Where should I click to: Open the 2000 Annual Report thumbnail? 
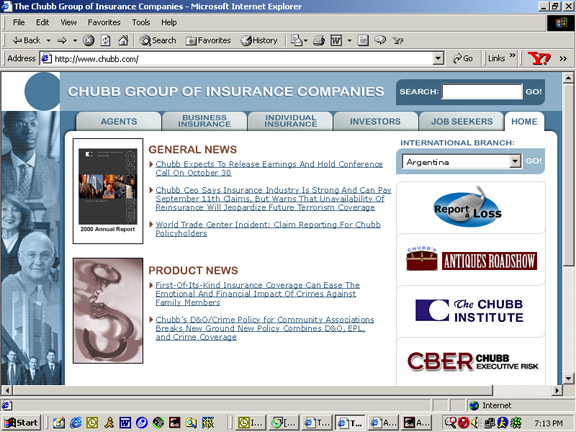(108, 191)
